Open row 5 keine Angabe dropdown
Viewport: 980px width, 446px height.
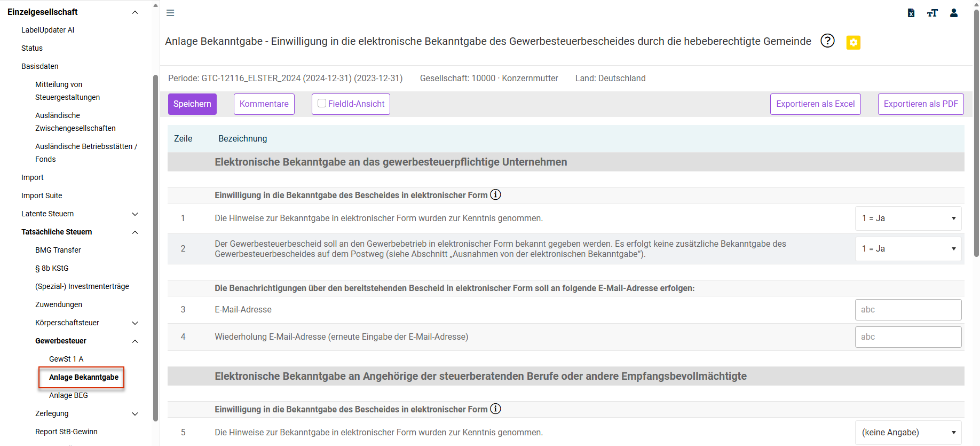click(x=908, y=433)
